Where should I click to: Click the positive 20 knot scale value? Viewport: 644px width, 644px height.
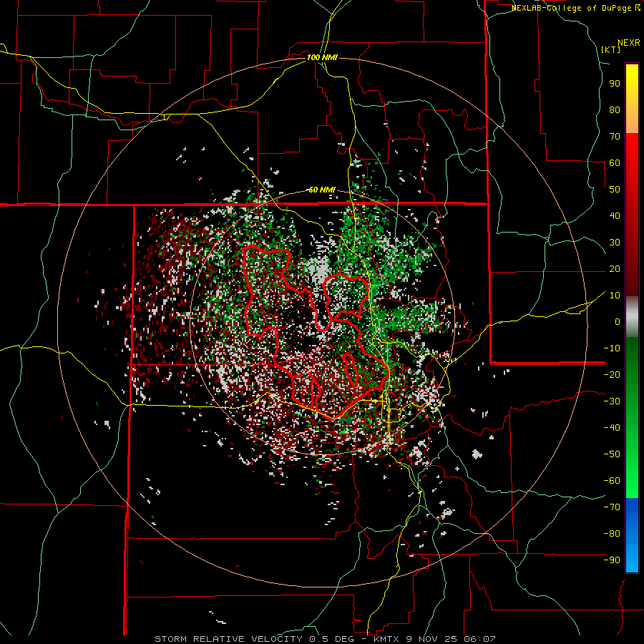click(615, 269)
